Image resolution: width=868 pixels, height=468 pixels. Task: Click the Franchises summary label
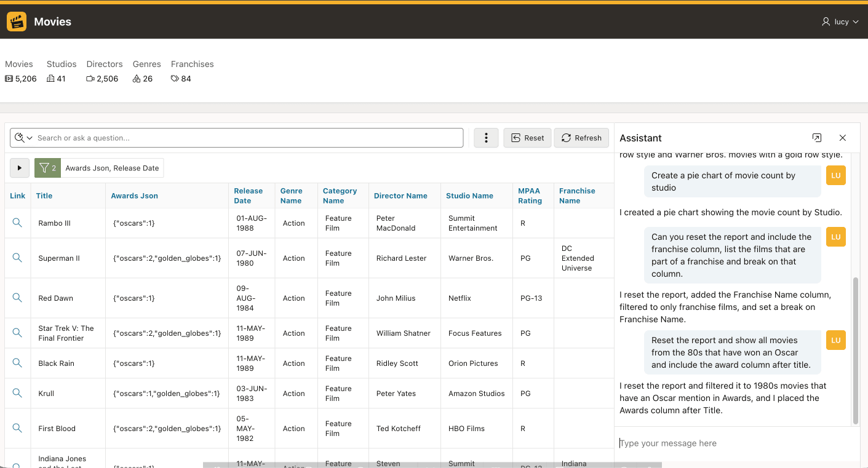click(x=193, y=64)
